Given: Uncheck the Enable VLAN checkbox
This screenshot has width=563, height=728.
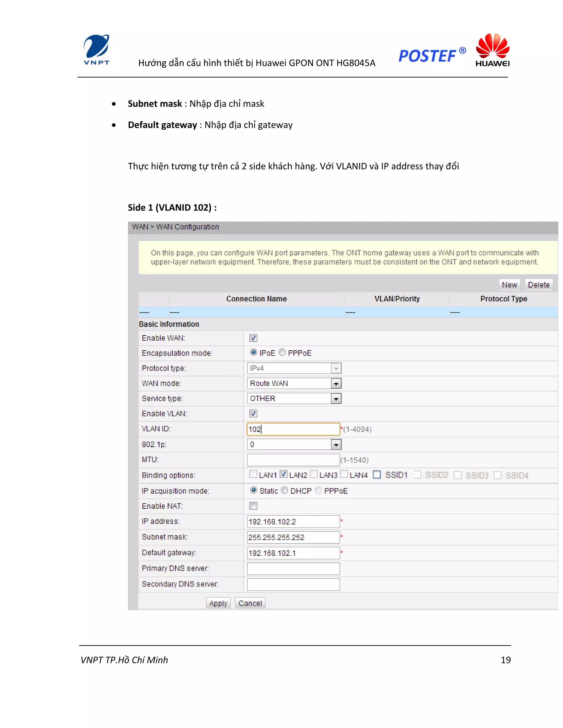Looking at the screenshot, I should click(x=253, y=414).
